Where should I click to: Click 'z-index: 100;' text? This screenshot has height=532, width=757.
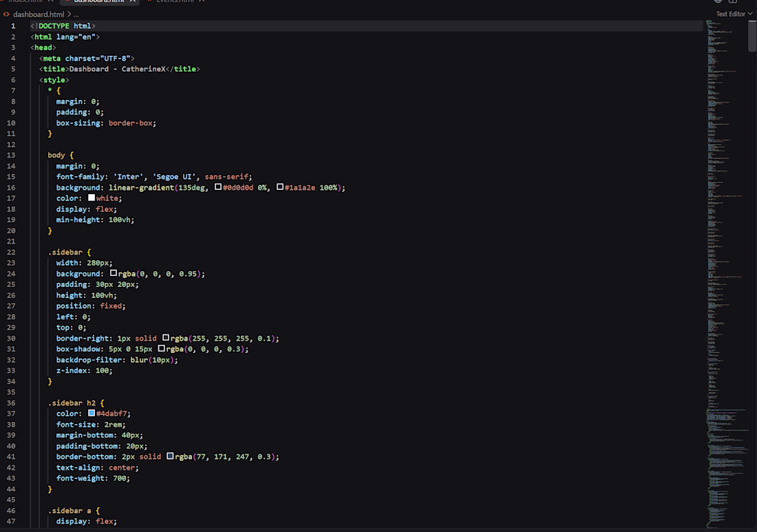point(85,371)
